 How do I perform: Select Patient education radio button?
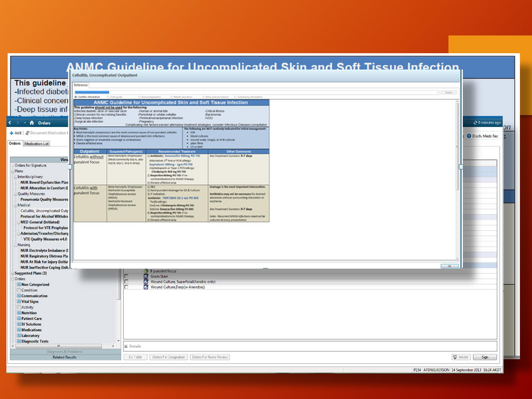click(x=172, y=97)
